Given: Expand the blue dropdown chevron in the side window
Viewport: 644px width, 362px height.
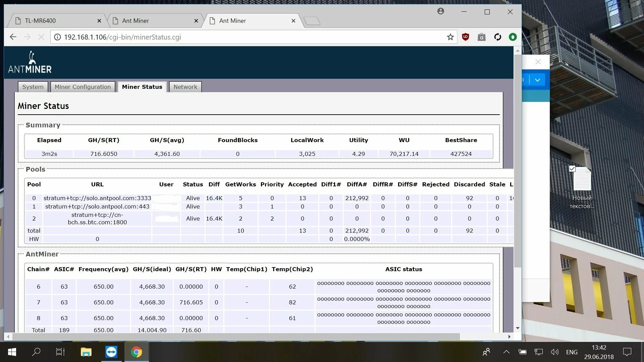Looking at the screenshot, I should (x=537, y=80).
